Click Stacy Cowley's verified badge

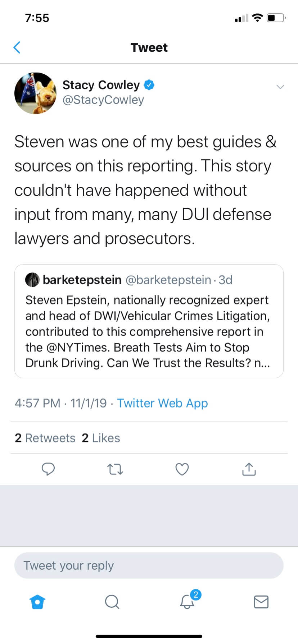(149, 85)
